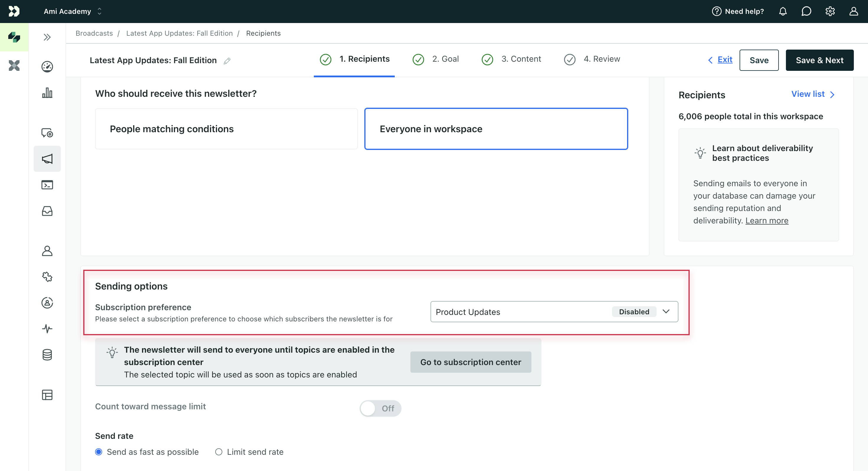Click the Need help? link in header

point(738,11)
